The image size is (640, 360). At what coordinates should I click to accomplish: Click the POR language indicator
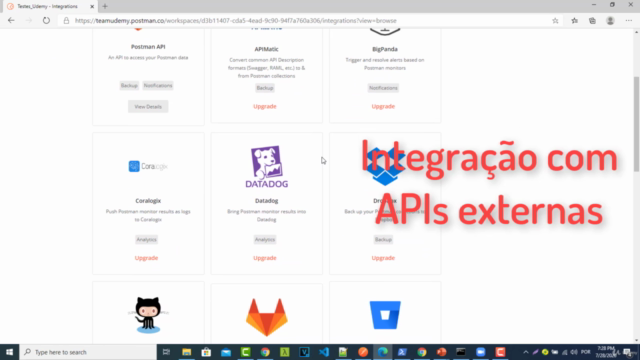tap(586, 352)
